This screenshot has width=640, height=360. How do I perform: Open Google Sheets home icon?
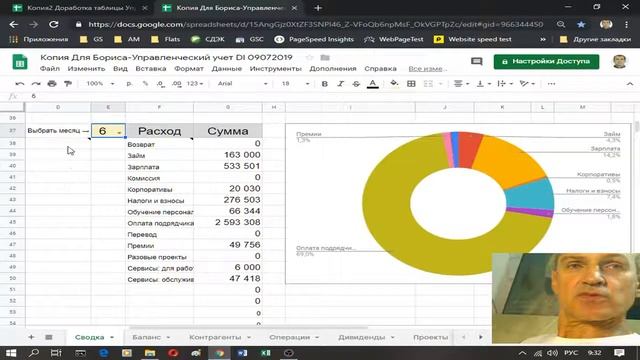20,62
